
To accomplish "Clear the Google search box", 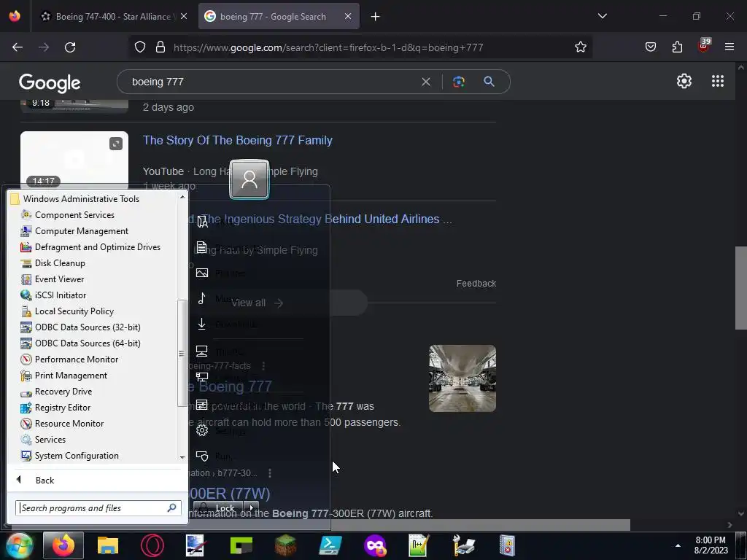I will (x=426, y=82).
